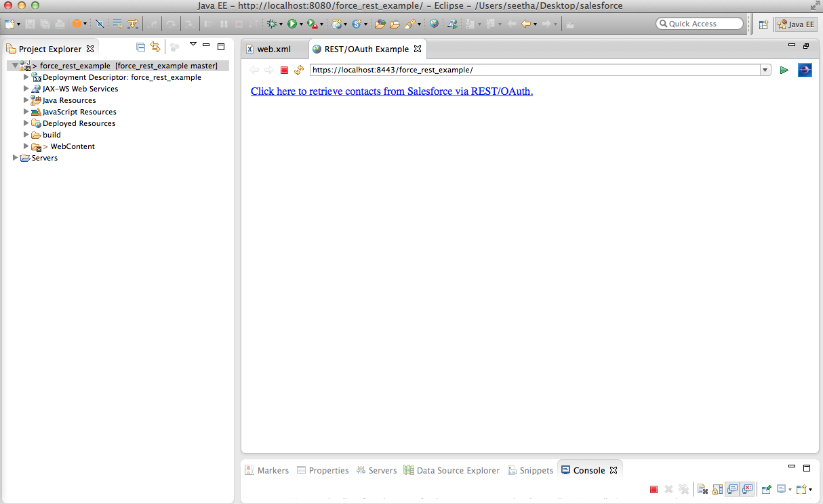
Task: Expand JAX-WS Web Services node
Action: tap(26, 89)
